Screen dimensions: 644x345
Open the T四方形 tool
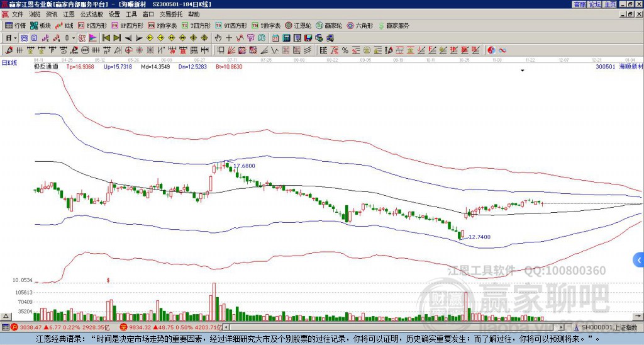(196, 25)
